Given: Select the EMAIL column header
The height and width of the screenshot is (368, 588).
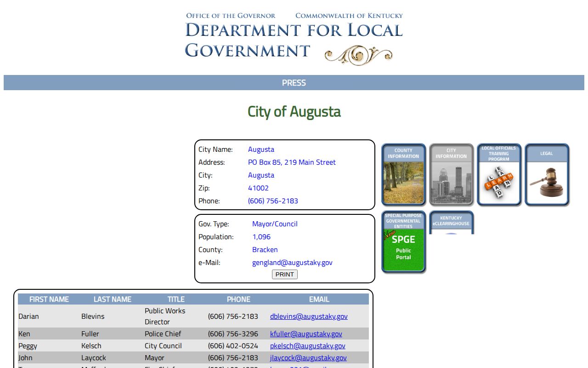Looking at the screenshot, I should click(x=319, y=299).
